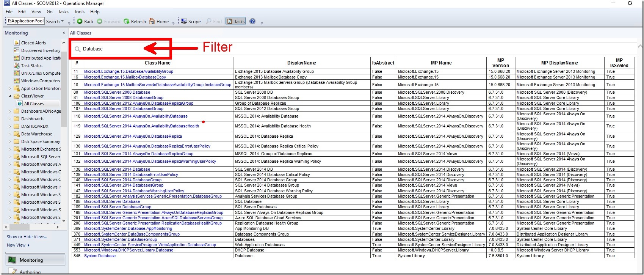This screenshot has height=275, width=644.
Task: Open the File menu
Action: pyautogui.click(x=9, y=12)
